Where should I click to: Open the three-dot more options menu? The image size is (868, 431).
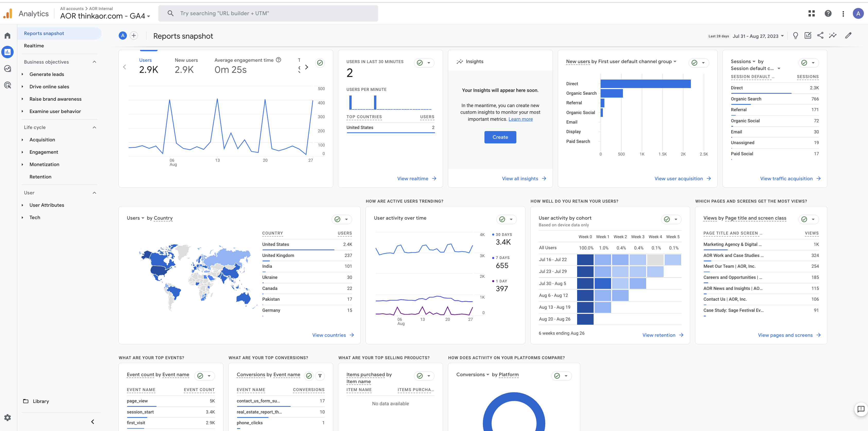click(843, 13)
